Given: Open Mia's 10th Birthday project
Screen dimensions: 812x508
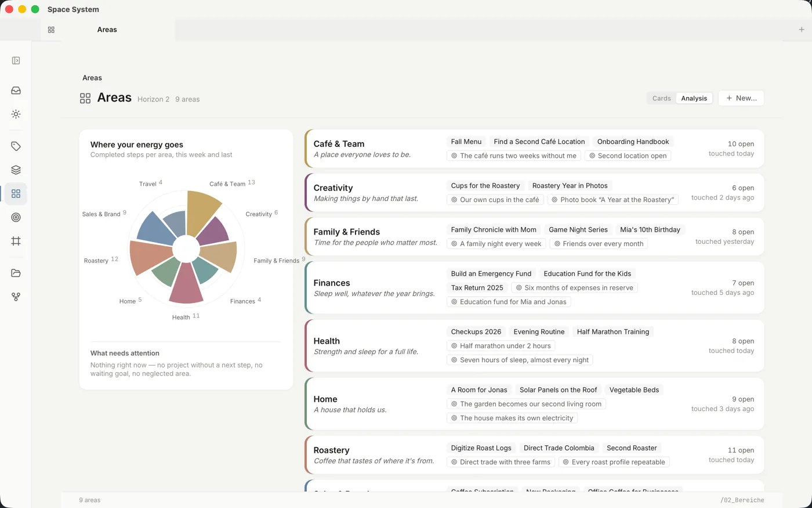Looking at the screenshot, I should [650, 230].
